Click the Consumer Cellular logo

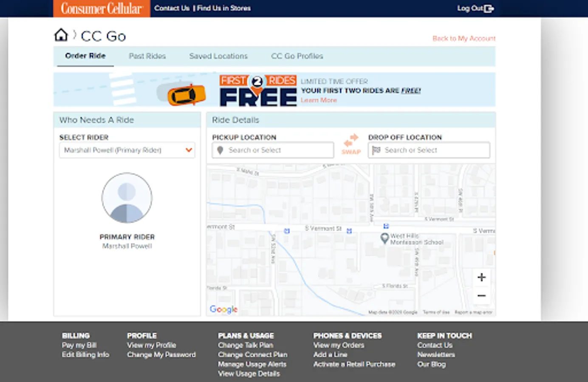[102, 8]
